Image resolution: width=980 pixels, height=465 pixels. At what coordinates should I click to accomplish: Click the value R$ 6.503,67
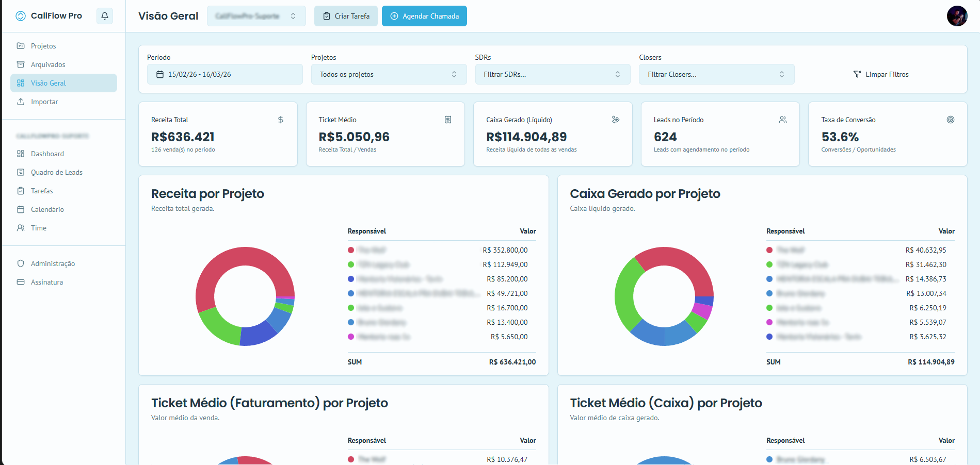(x=928, y=459)
